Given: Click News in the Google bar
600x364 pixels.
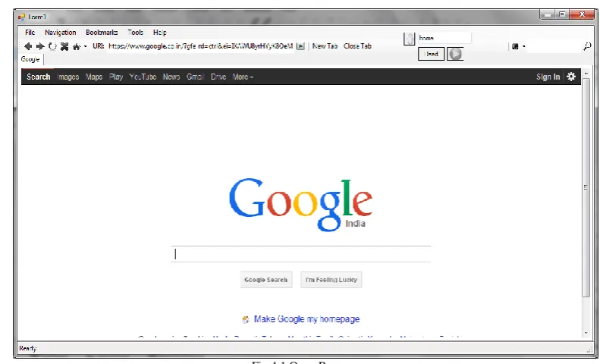Looking at the screenshot, I should (171, 77).
